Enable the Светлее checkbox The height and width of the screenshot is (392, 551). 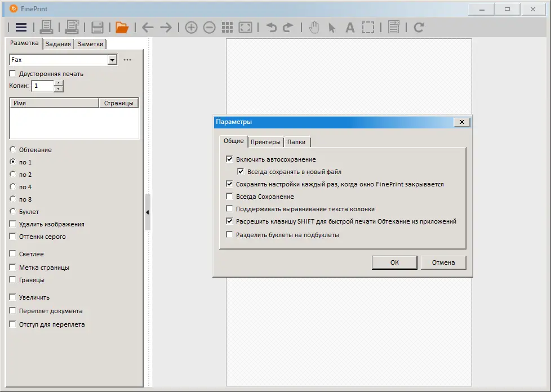coord(12,253)
